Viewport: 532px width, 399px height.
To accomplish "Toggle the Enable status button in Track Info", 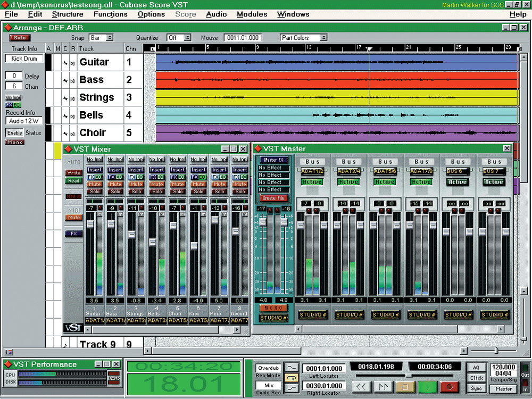I will pyautogui.click(x=14, y=132).
